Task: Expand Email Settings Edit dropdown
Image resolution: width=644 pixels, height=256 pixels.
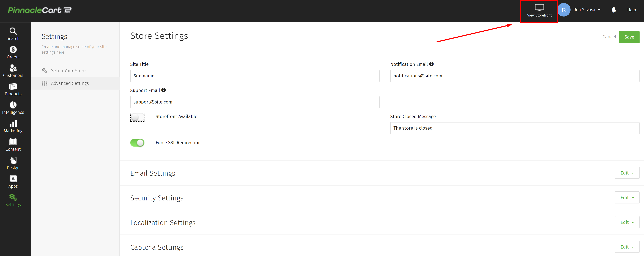Action: click(627, 173)
